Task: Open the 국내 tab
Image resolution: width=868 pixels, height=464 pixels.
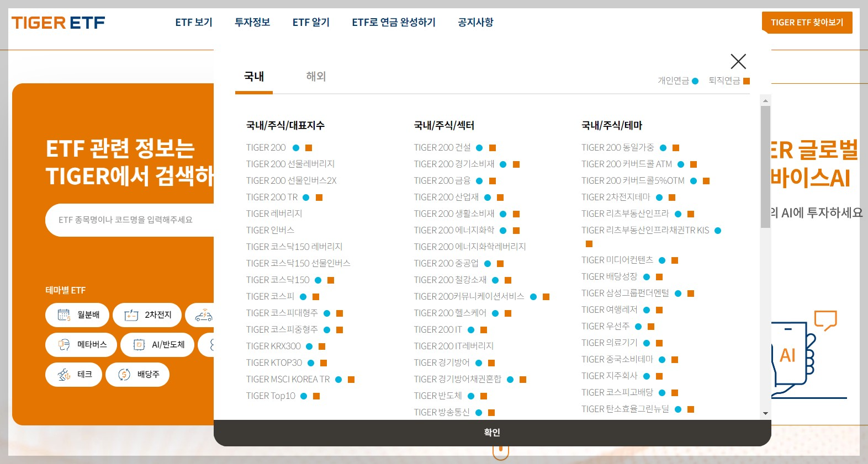Action: click(x=254, y=77)
